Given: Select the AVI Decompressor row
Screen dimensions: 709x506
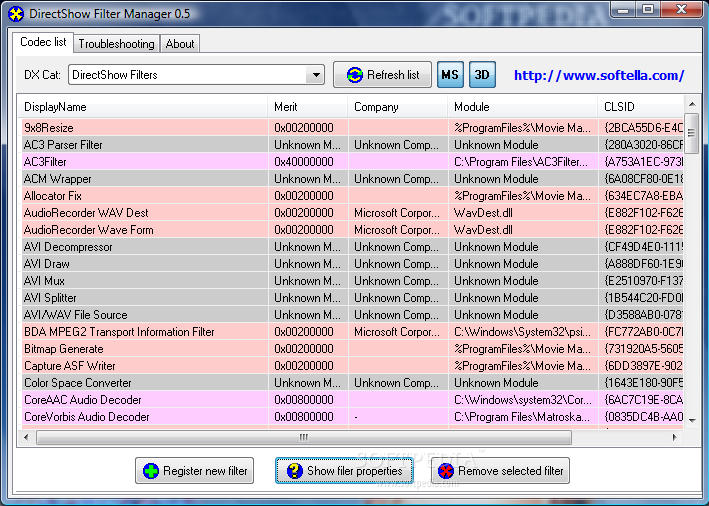Looking at the screenshot, I should 352,247.
